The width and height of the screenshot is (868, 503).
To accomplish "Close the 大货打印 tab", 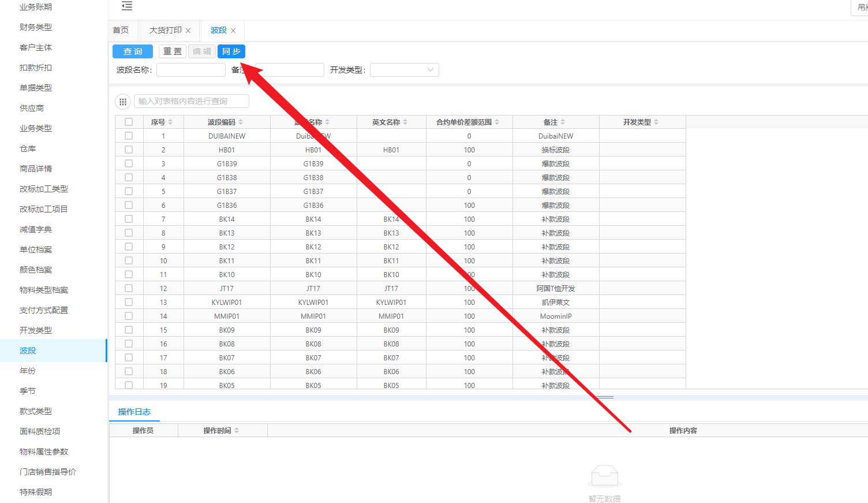I will click(188, 31).
